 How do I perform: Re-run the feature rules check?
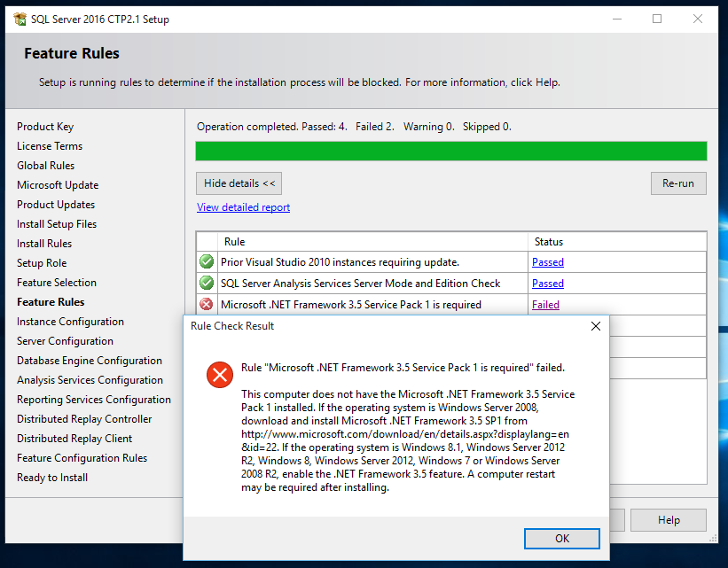click(678, 183)
